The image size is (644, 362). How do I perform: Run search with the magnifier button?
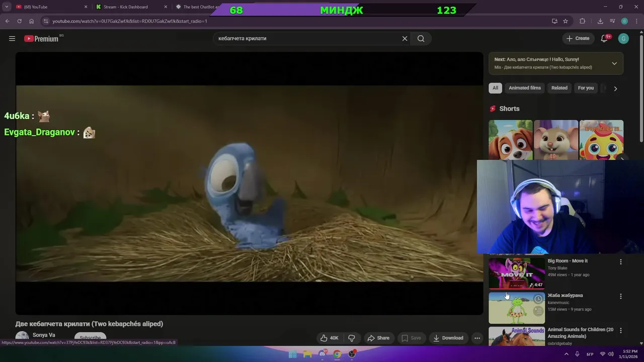(x=421, y=39)
